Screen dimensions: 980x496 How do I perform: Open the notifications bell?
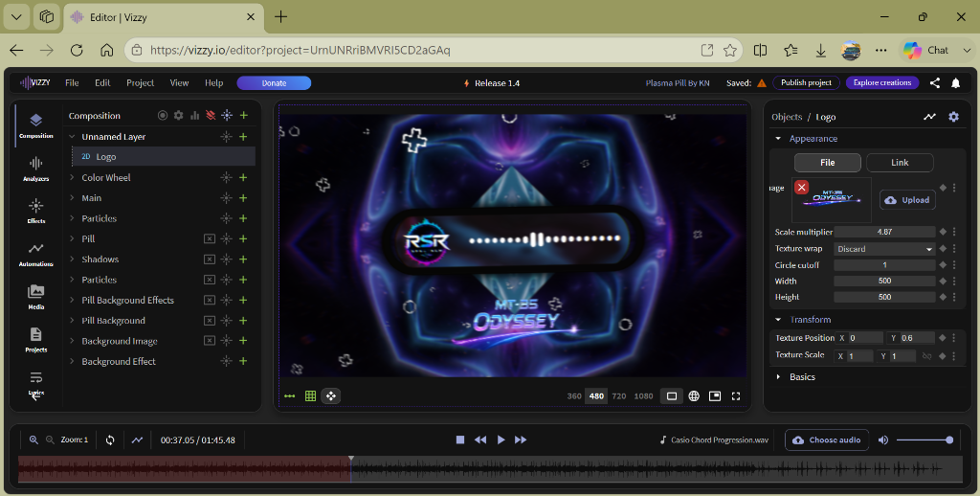956,82
